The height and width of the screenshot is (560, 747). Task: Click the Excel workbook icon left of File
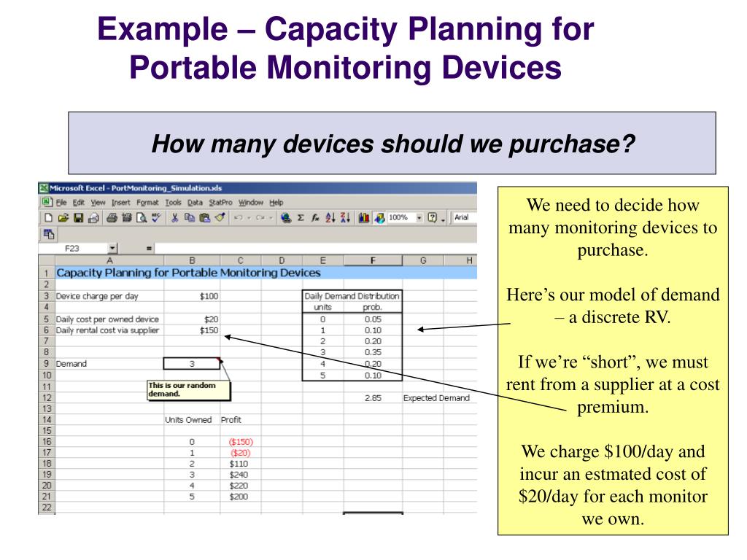[47, 202]
